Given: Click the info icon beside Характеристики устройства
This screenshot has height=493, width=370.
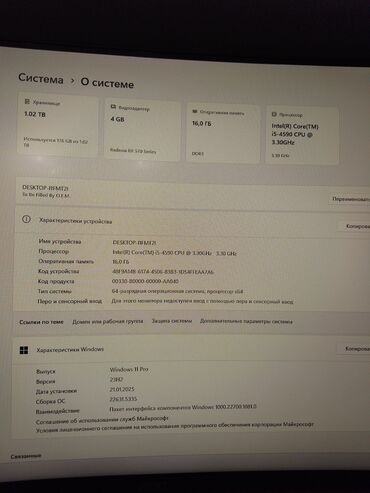Looking at the screenshot, I should [26, 219].
